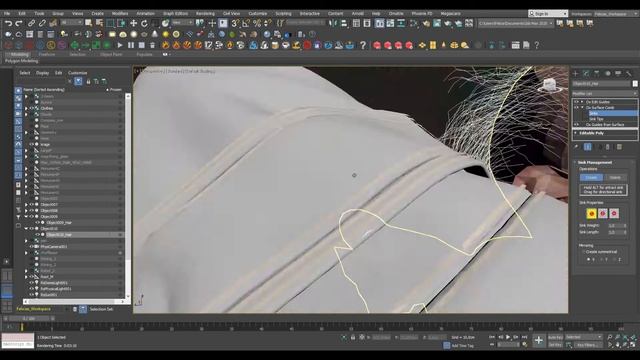Expand the Ox Surface Comb modifier

click(x=582, y=107)
